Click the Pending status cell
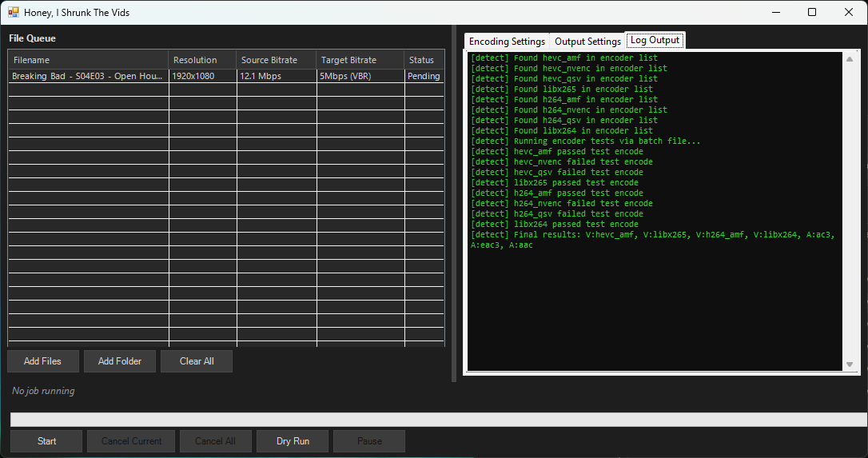This screenshot has height=458, width=868. (x=424, y=76)
